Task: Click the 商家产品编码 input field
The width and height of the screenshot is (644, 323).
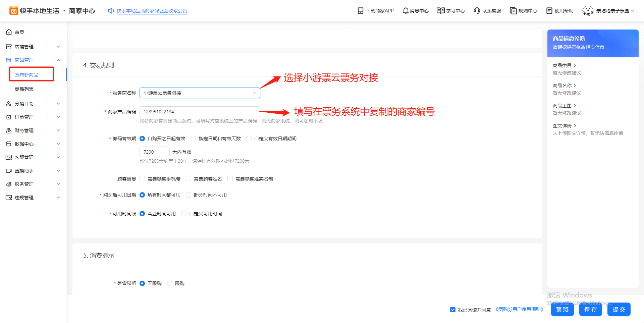Action: [x=200, y=112]
